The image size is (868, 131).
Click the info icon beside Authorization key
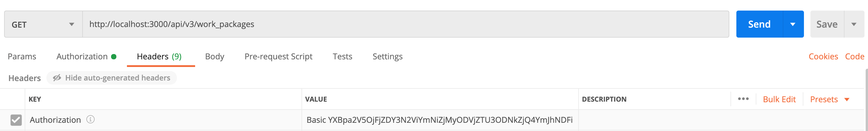90,119
